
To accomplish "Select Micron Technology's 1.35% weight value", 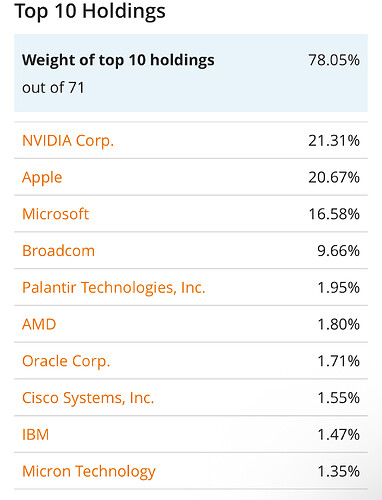I will [338, 472].
